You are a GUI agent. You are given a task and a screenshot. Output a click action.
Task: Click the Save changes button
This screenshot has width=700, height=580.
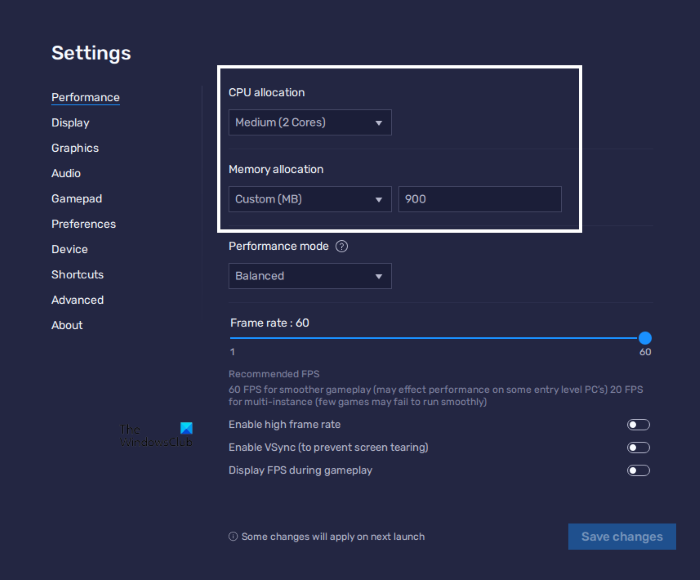pos(621,537)
